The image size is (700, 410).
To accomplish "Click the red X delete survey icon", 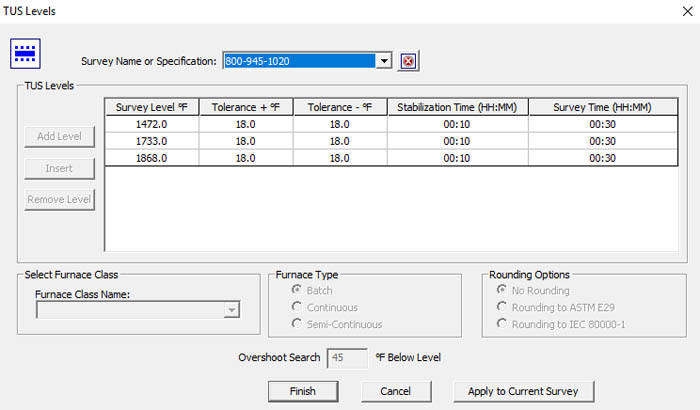I will point(408,61).
